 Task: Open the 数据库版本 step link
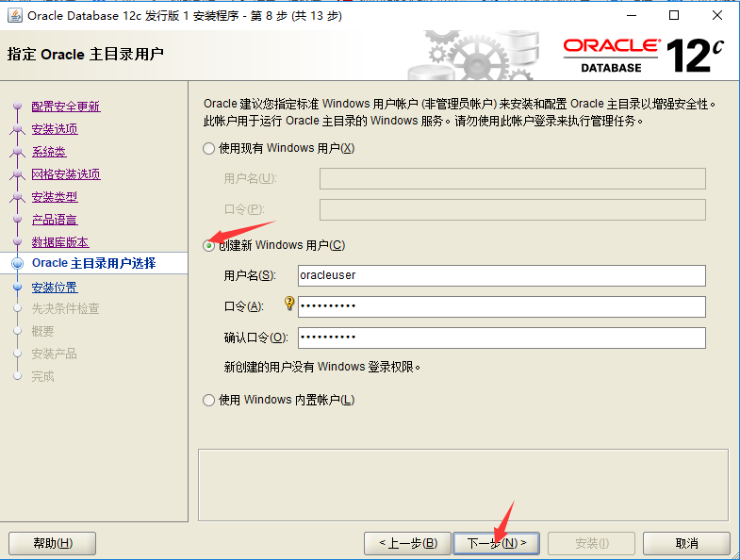[60, 242]
